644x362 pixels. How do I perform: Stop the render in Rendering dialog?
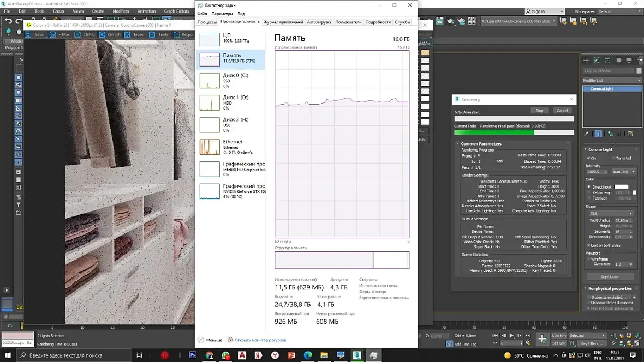pos(539,111)
